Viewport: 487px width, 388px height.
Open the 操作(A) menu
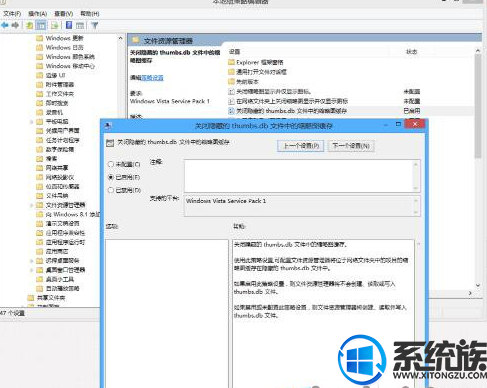click(x=37, y=14)
